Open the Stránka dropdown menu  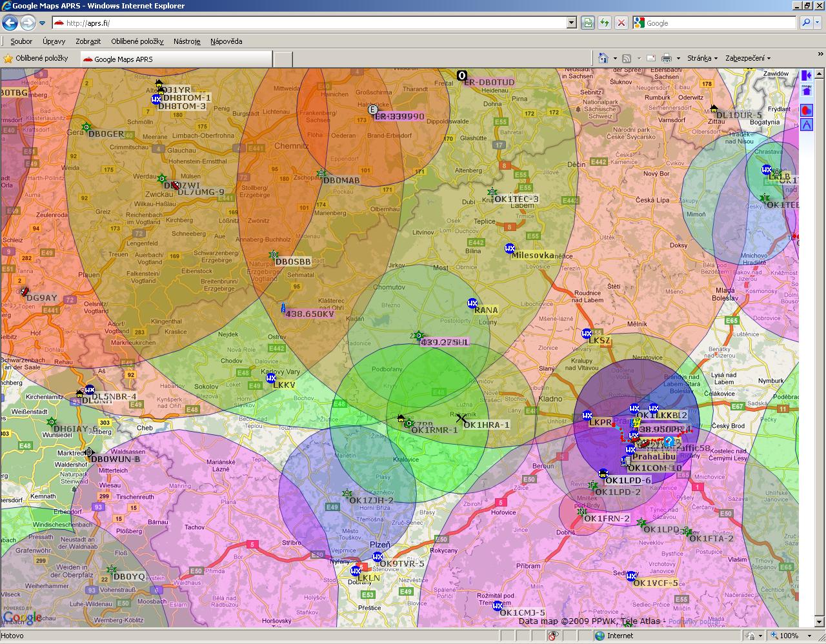[702, 58]
